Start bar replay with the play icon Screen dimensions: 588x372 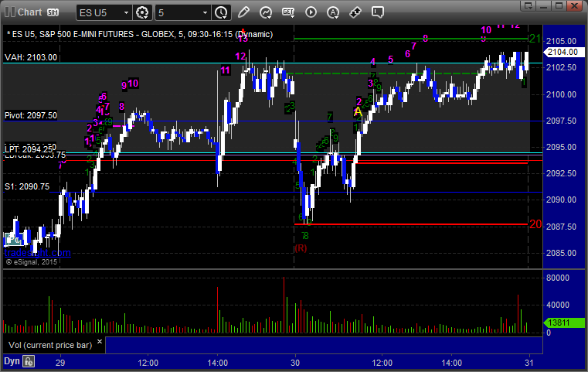tap(311, 12)
